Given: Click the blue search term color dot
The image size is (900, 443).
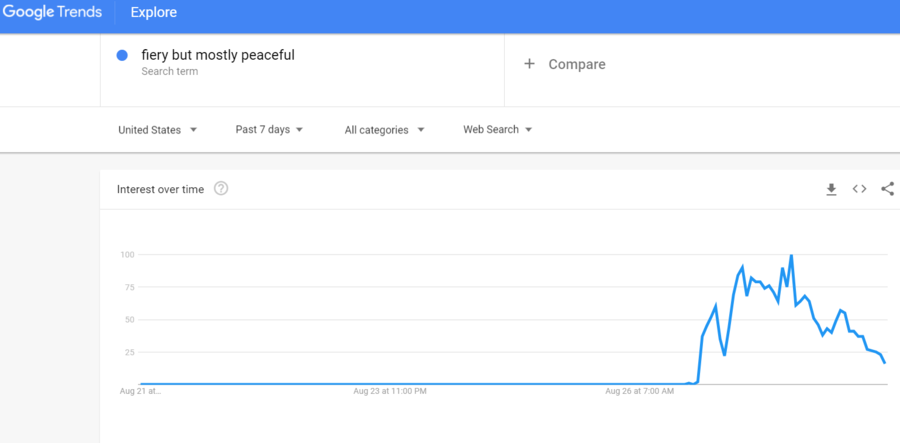Looking at the screenshot, I should pos(122,56).
